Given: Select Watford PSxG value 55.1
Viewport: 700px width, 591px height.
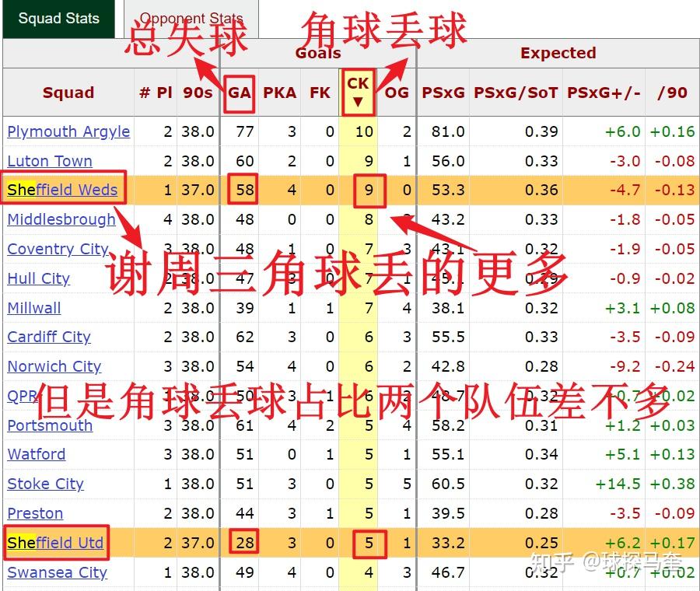Looking at the screenshot, I should [448, 454].
